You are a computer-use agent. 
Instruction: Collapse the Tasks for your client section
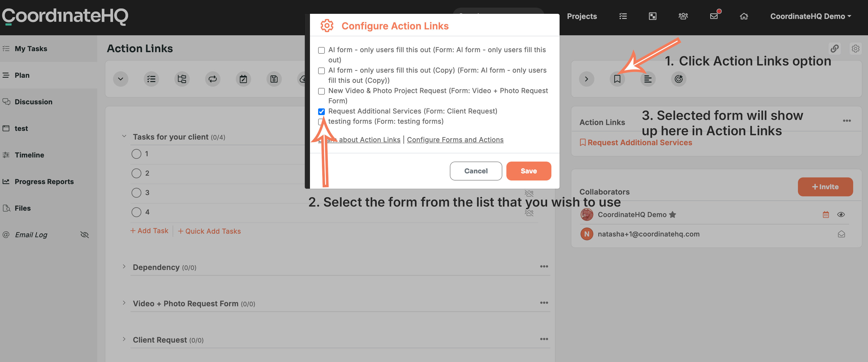[124, 136]
